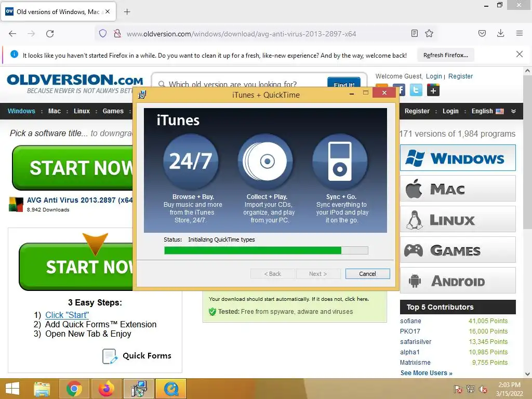
Task: Cancel the iTunes + QuickTime installation
Action: (367, 274)
